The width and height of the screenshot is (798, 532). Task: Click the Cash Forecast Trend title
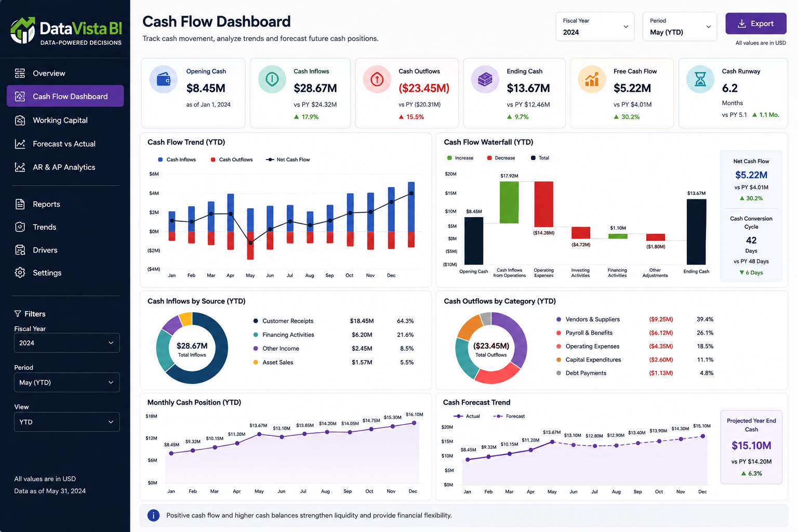[x=476, y=403]
